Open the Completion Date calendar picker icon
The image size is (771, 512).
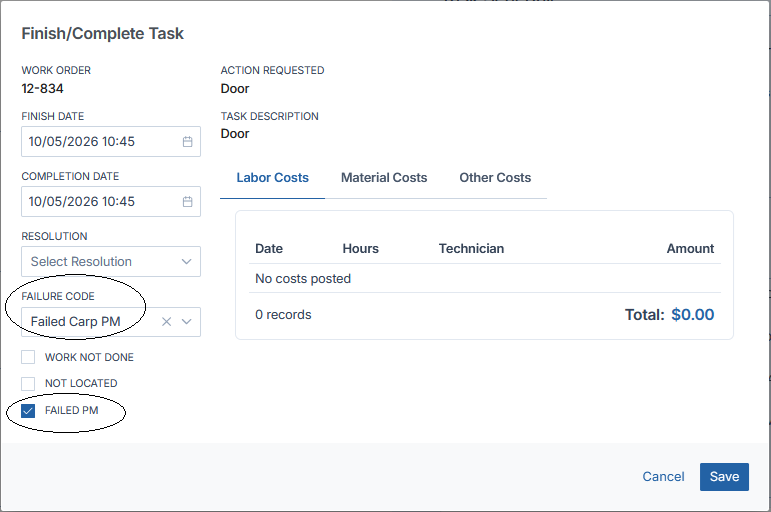187,202
